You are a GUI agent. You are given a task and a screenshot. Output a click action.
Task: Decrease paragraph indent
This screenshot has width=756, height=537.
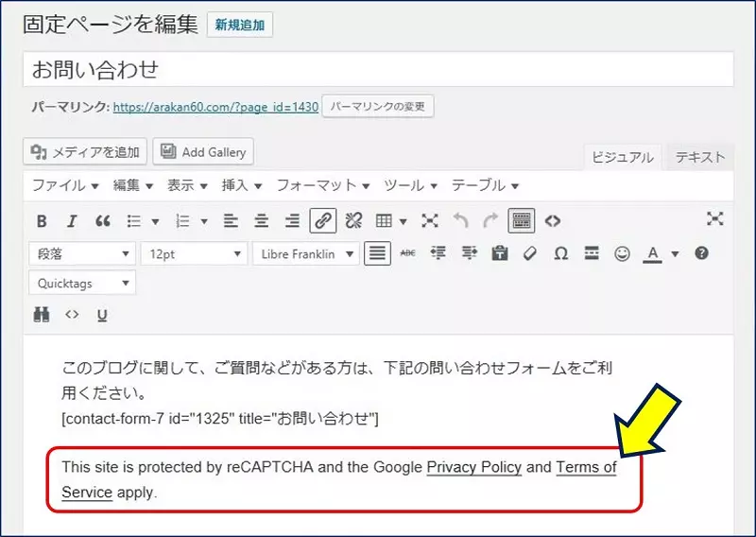coord(438,253)
